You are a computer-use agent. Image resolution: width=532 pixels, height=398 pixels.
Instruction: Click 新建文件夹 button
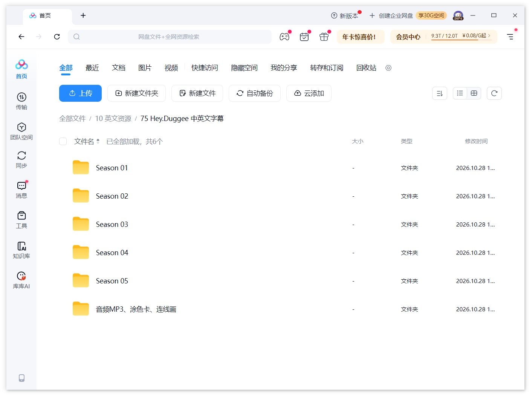pos(136,93)
